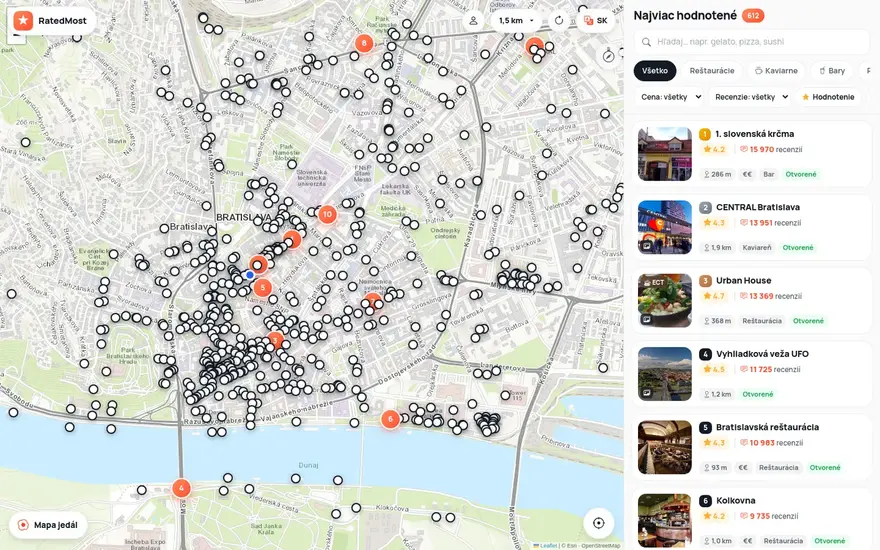Click the Otvorené status on Urban House

[x=808, y=321]
